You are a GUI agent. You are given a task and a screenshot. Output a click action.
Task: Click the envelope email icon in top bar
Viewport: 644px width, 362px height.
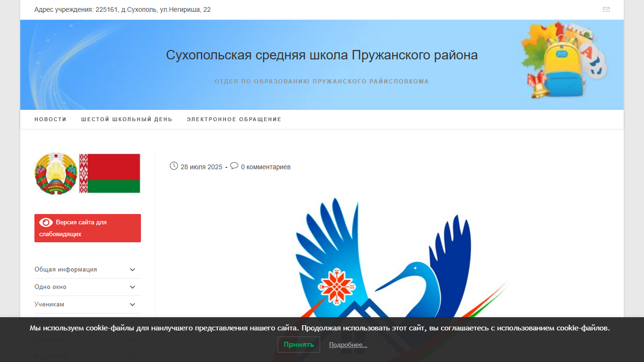tap(606, 9)
